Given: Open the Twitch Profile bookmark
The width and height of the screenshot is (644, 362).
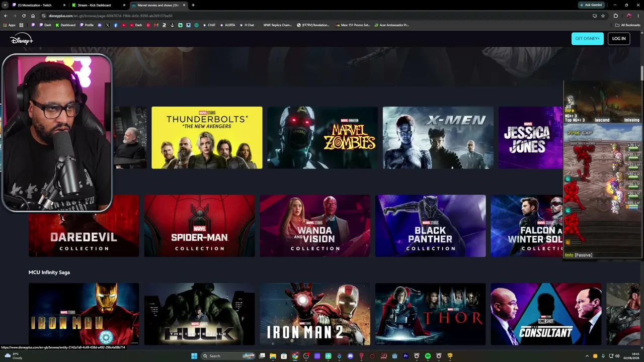Looking at the screenshot, I should pos(87,25).
